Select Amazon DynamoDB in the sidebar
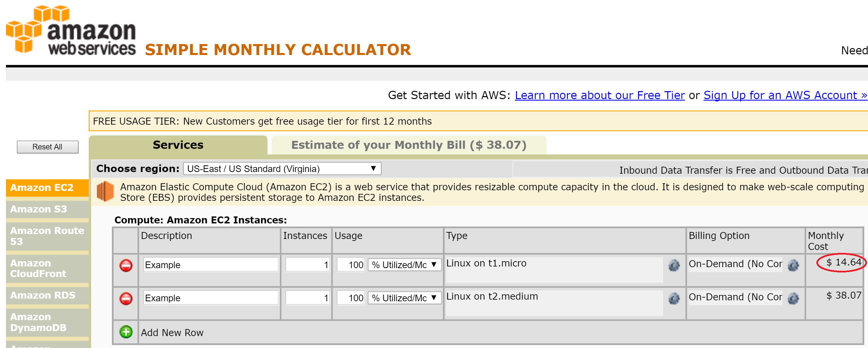This screenshot has height=348, width=868. tap(47, 322)
